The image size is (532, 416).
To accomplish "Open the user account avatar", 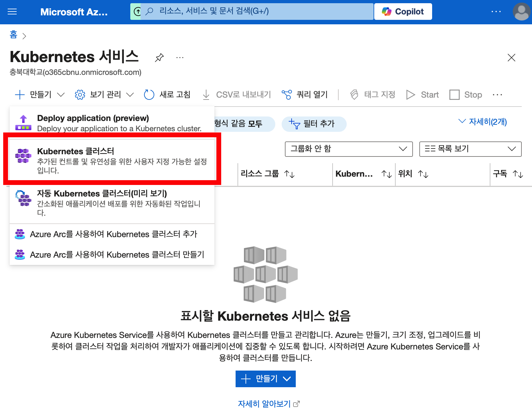I will click(521, 12).
